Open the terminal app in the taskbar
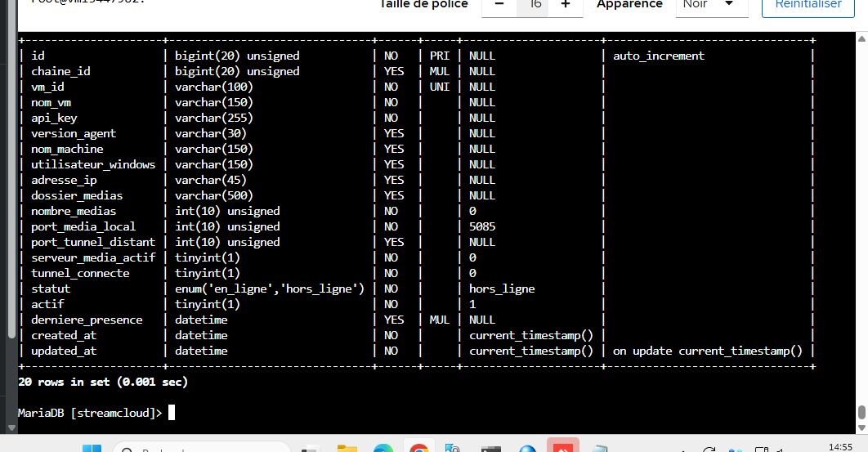Viewport: 868px width, 452px height. (x=491, y=448)
